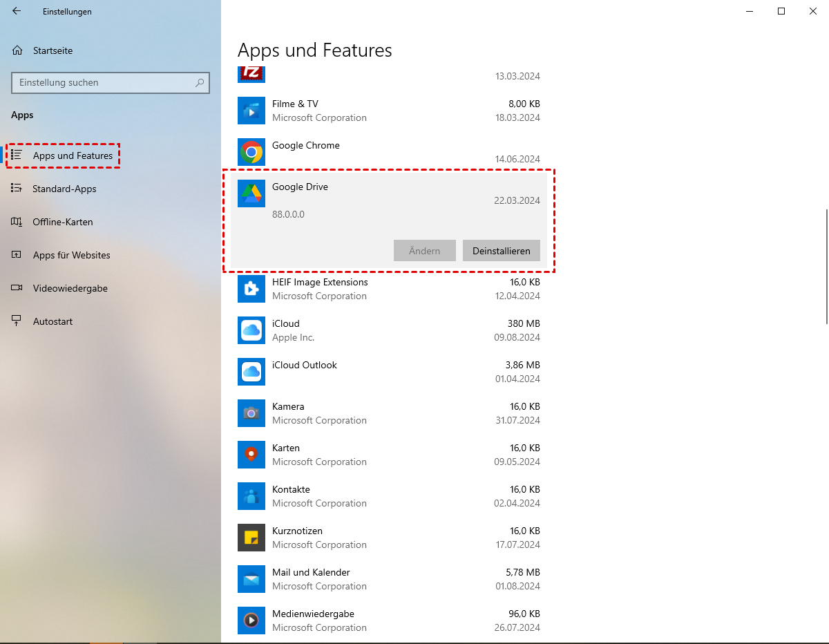Click the Autostart icon
This screenshot has width=829, height=644.
(17, 321)
